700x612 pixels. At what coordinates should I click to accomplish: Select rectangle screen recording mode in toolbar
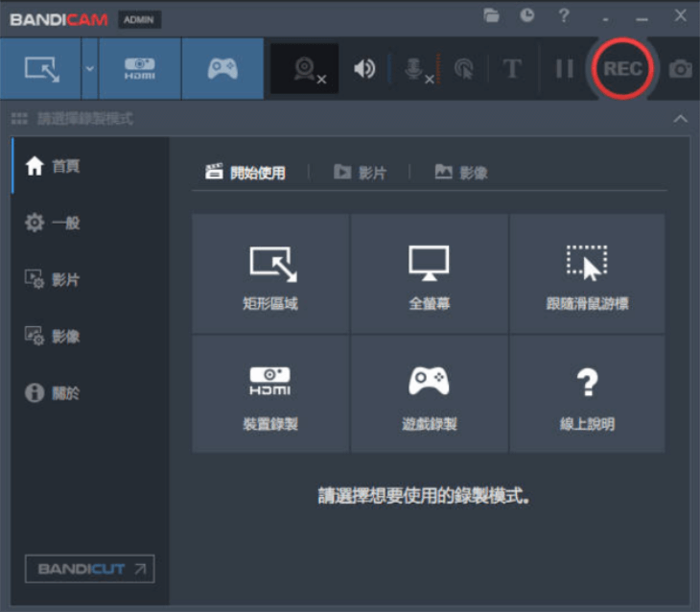pos(40,69)
